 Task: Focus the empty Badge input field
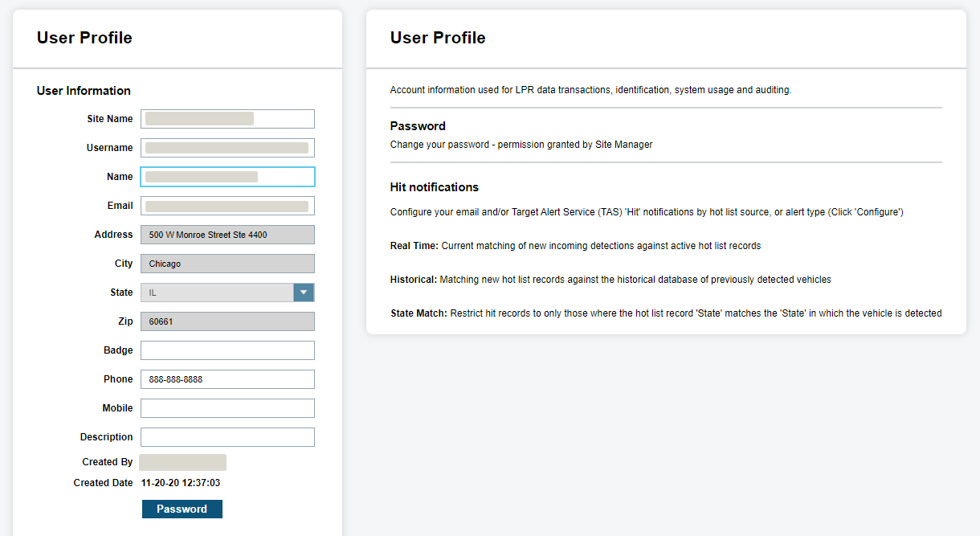(227, 350)
